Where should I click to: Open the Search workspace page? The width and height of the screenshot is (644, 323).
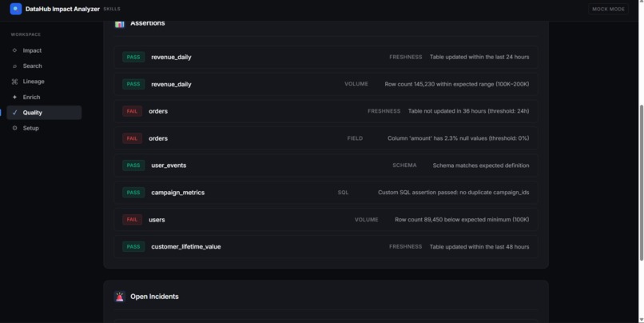pyautogui.click(x=44, y=66)
